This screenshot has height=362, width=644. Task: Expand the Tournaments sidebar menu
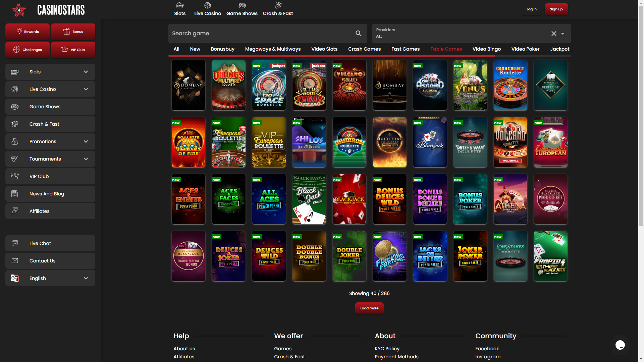[86, 159]
